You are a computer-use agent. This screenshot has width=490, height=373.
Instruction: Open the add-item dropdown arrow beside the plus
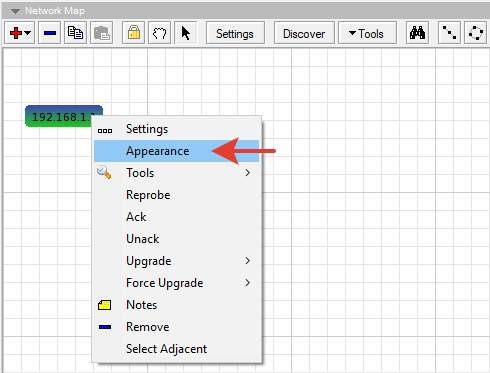point(28,33)
